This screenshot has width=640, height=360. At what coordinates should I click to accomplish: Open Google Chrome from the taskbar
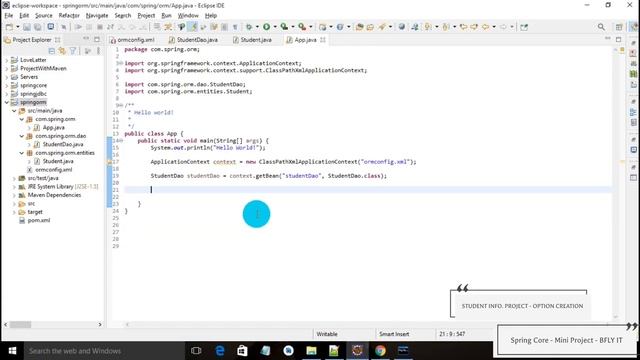coord(380,351)
